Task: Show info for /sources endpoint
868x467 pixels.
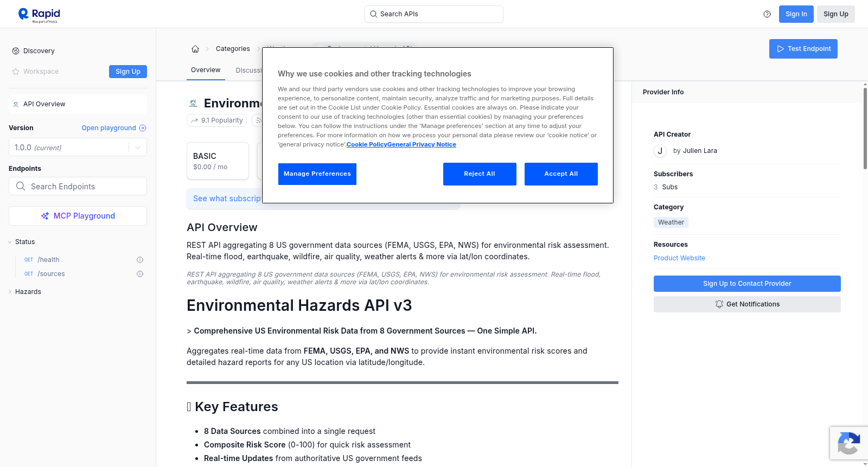Action: pos(140,274)
